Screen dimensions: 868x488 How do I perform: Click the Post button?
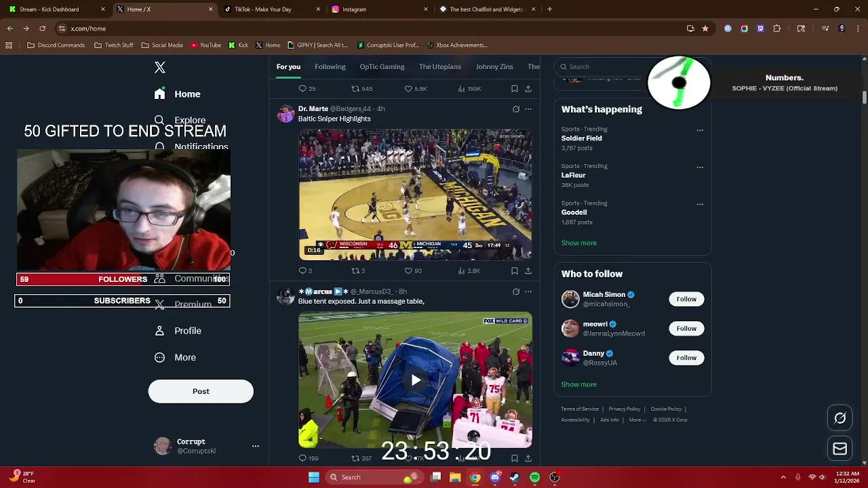click(x=201, y=391)
